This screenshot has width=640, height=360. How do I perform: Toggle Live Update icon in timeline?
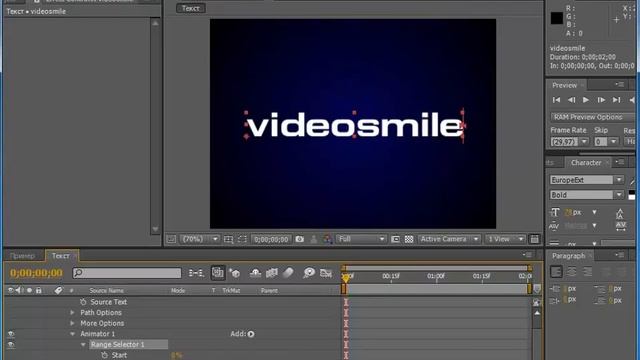pos(218,273)
